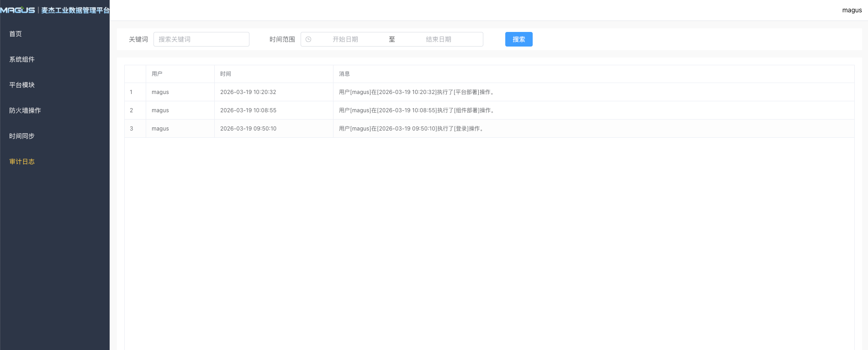Select 平台模块 in sidebar
This screenshot has width=868, height=350.
[22, 85]
